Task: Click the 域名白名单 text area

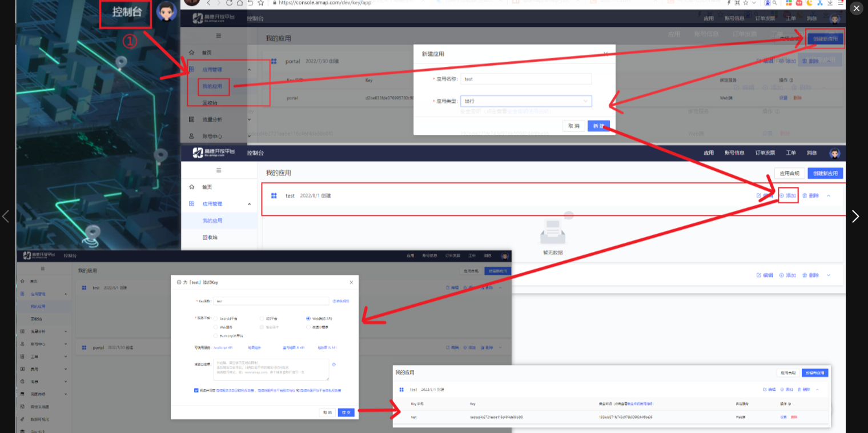Action: [271, 370]
